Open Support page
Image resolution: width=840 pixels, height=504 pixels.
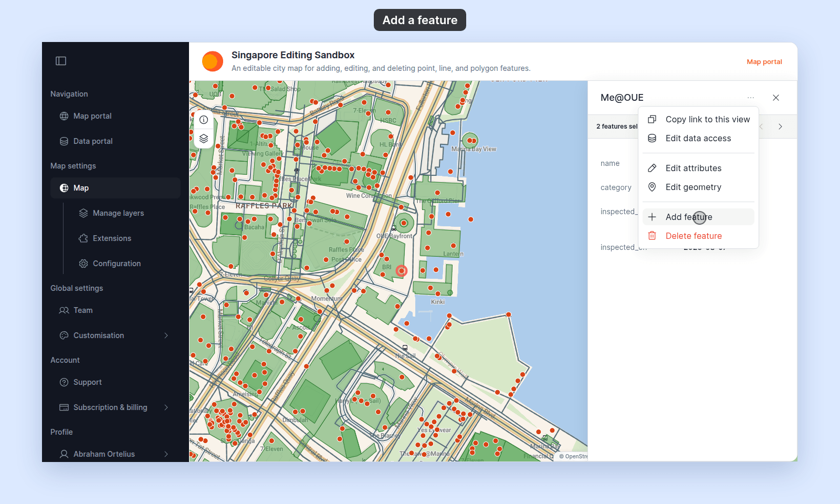pos(115,382)
